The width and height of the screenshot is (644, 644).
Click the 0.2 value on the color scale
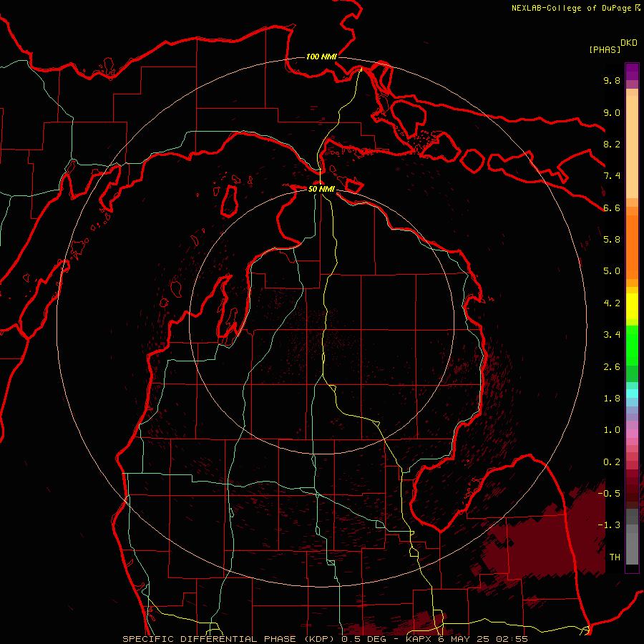pos(612,462)
